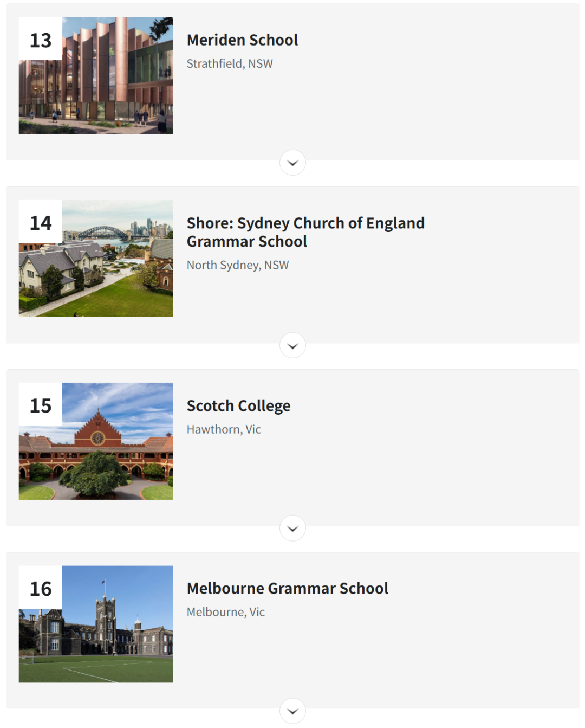The height and width of the screenshot is (728, 585).
Task: Open the Scotch College red brick photo
Action: pyautogui.click(x=96, y=441)
